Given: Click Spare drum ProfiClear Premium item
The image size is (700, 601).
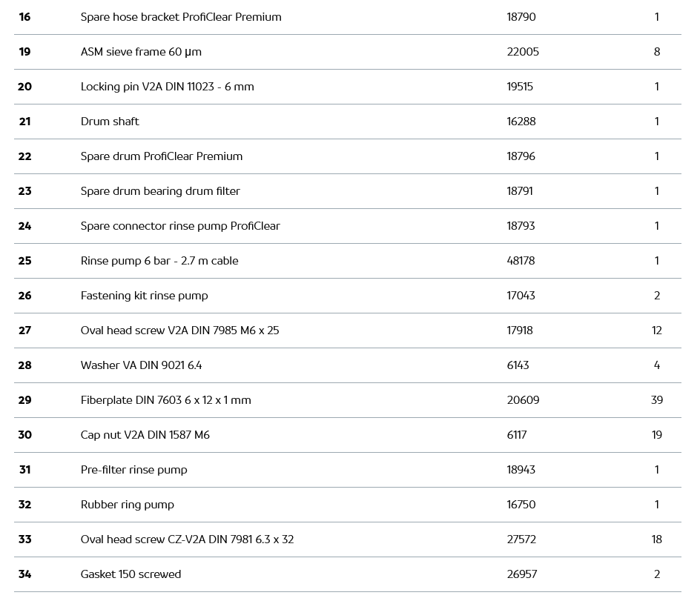Looking at the screenshot, I should tap(162, 156).
